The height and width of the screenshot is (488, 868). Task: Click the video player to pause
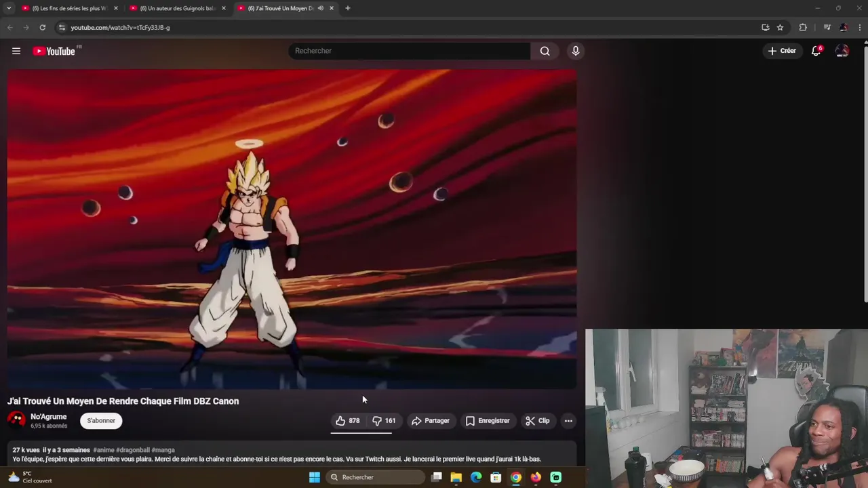(x=292, y=229)
